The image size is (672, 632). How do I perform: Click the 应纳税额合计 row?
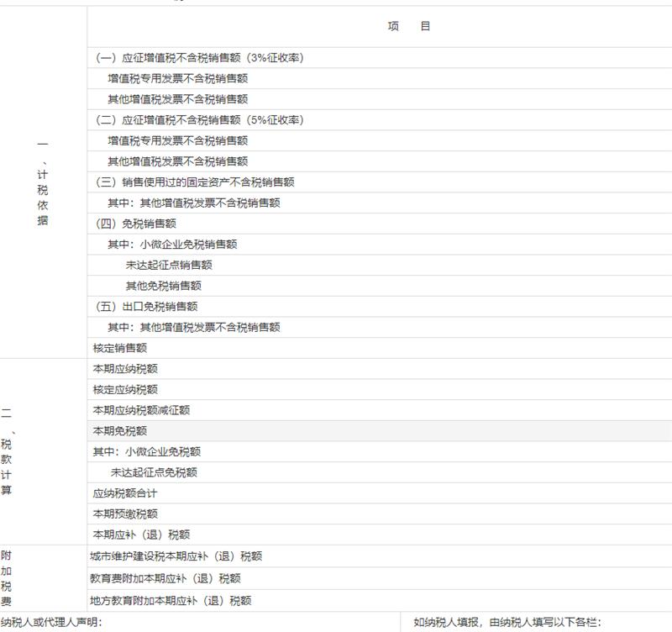point(125,493)
